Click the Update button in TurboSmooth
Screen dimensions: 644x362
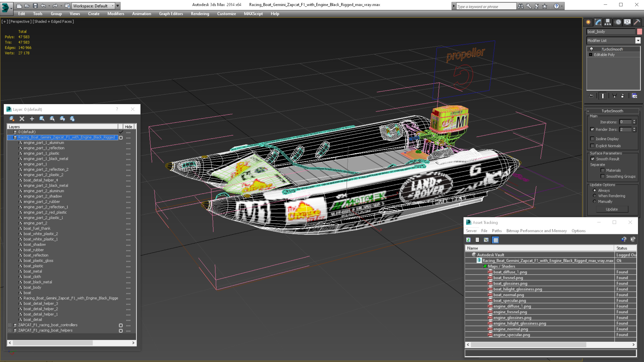(x=612, y=209)
